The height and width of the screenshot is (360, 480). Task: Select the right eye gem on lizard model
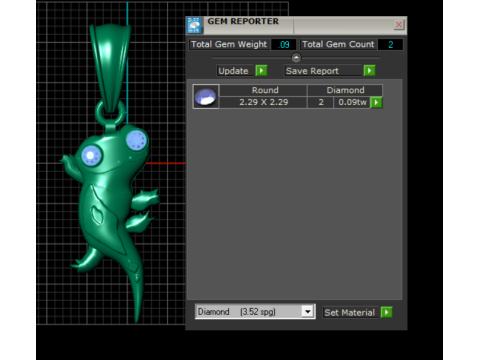point(137,140)
